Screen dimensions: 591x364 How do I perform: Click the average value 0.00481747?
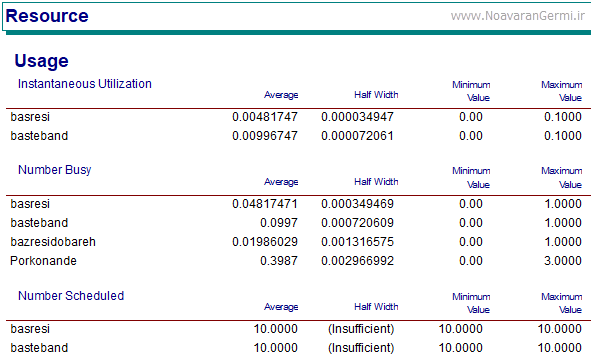[x=265, y=117]
